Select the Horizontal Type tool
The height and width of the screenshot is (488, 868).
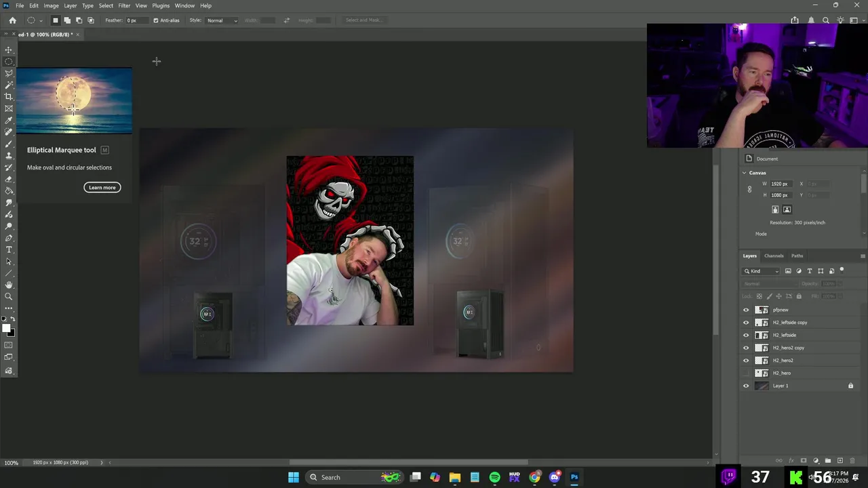coord(9,249)
